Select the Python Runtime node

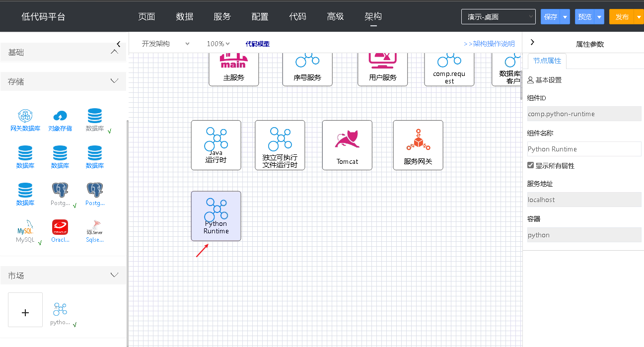click(x=216, y=216)
